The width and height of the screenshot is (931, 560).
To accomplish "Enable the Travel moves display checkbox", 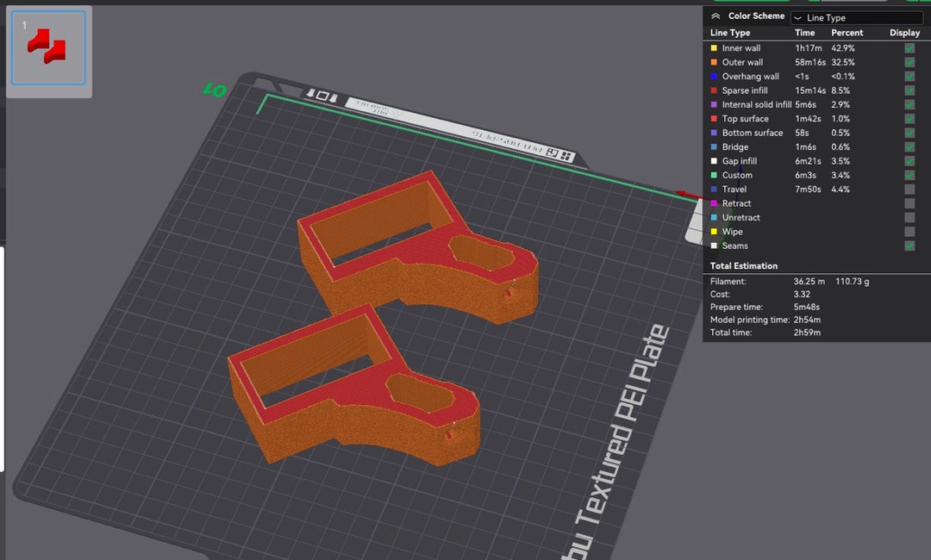I will tap(909, 189).
